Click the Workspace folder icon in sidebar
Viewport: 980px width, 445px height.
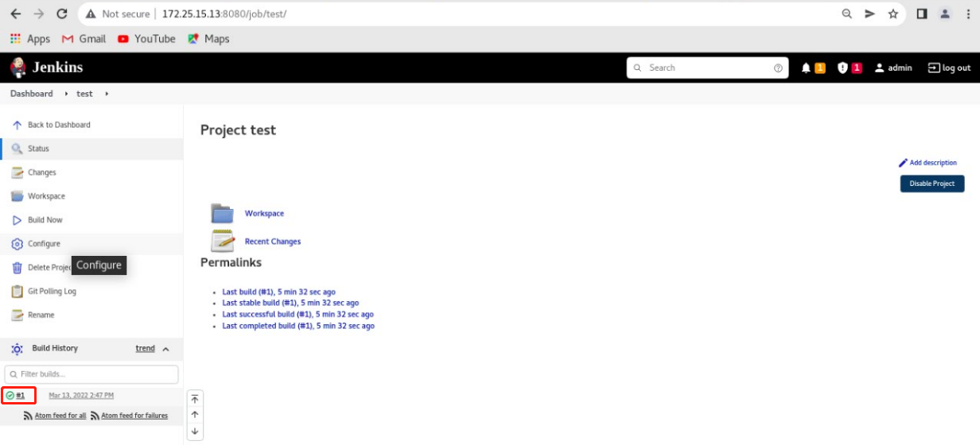point(17,196)
